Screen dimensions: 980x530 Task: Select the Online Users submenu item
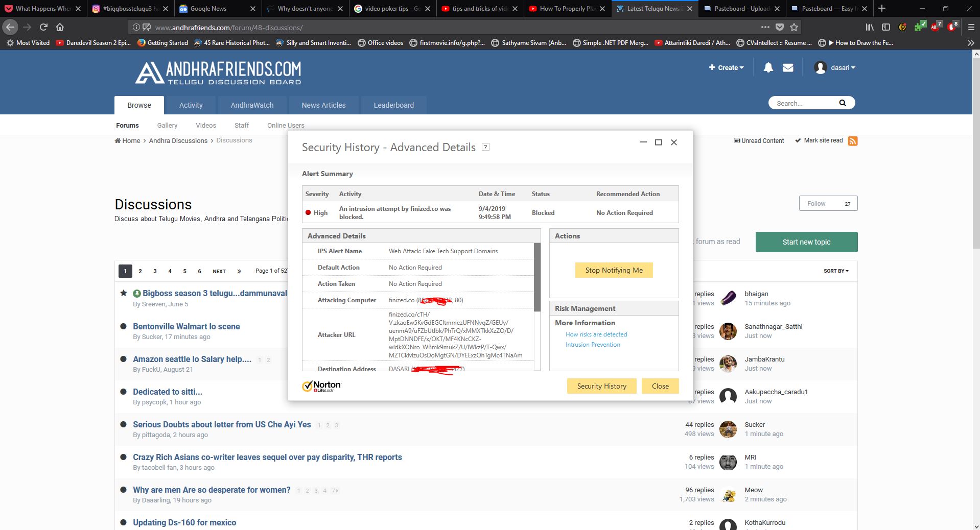coord(286,126)
